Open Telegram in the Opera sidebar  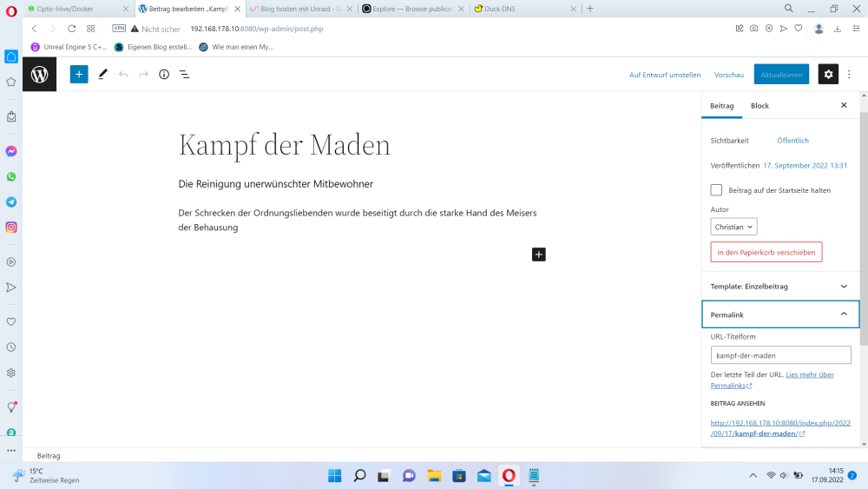11,202
